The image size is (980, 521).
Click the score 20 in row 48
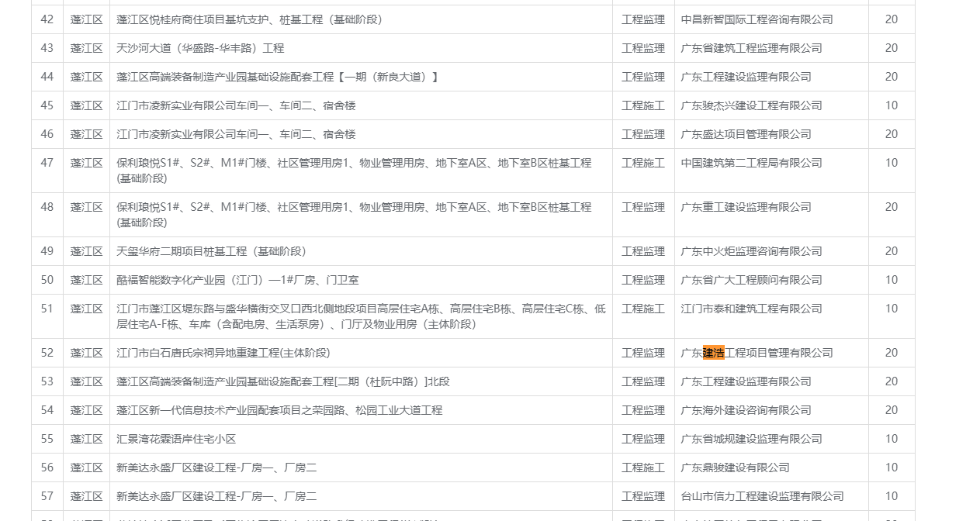892,207
